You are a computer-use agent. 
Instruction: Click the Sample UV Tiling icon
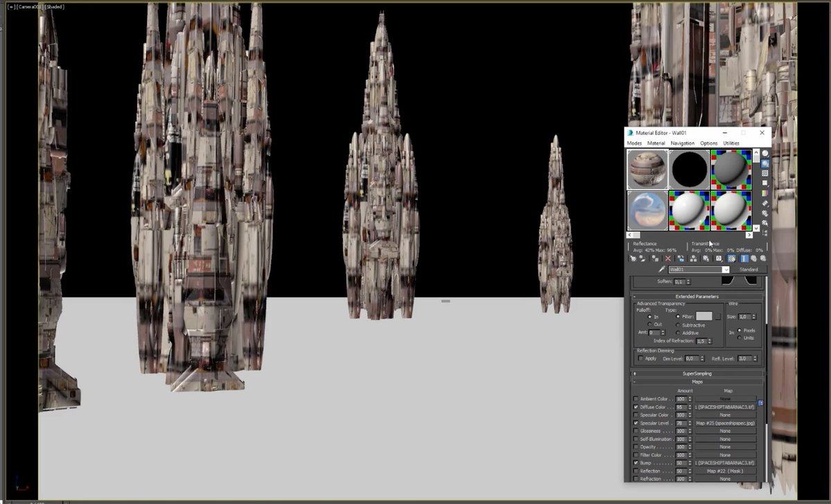pos(765,183)
